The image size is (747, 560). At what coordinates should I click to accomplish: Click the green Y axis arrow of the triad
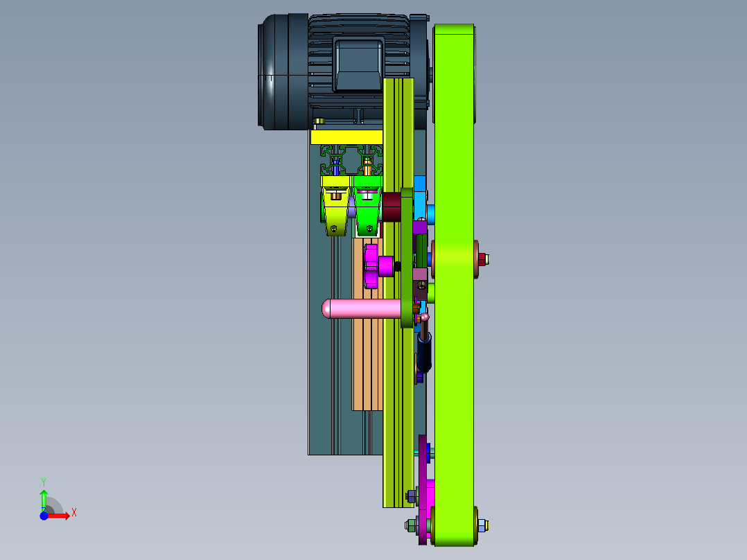coord(44,500)
